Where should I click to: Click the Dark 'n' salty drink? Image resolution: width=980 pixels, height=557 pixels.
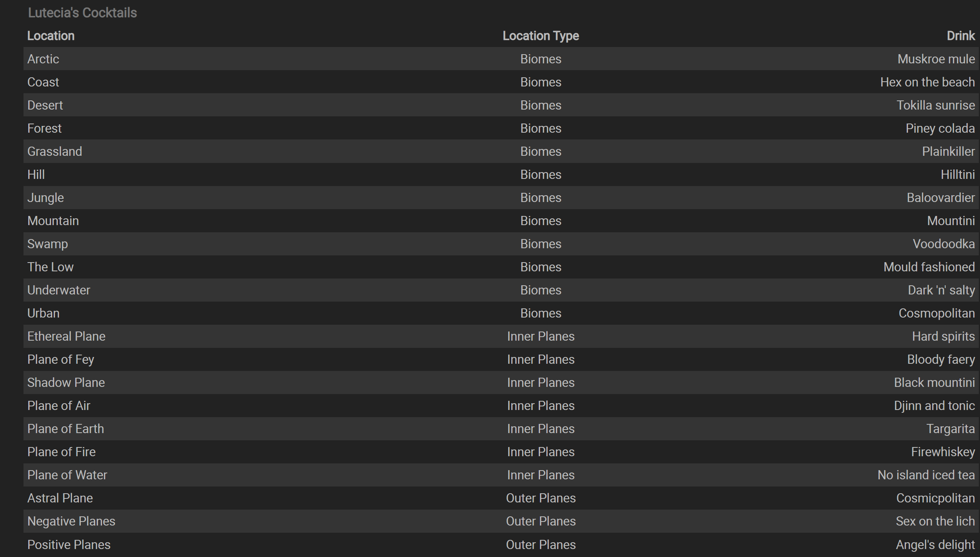click(x=941, y=290)
